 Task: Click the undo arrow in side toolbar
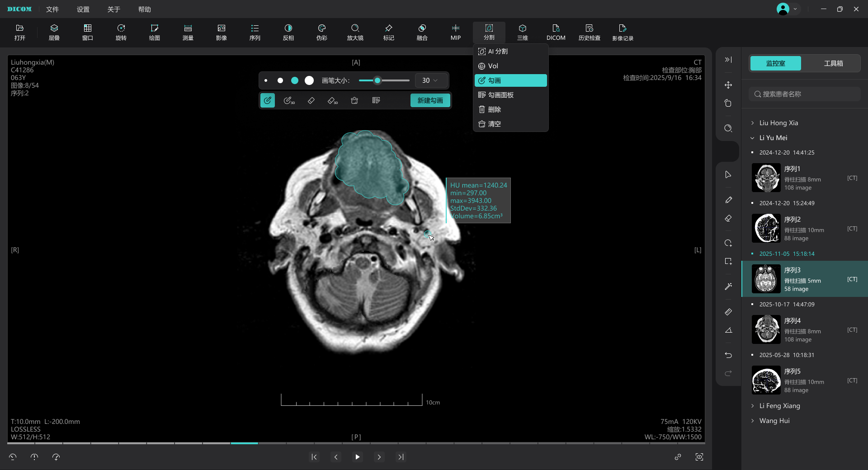(x=728, y=355)
